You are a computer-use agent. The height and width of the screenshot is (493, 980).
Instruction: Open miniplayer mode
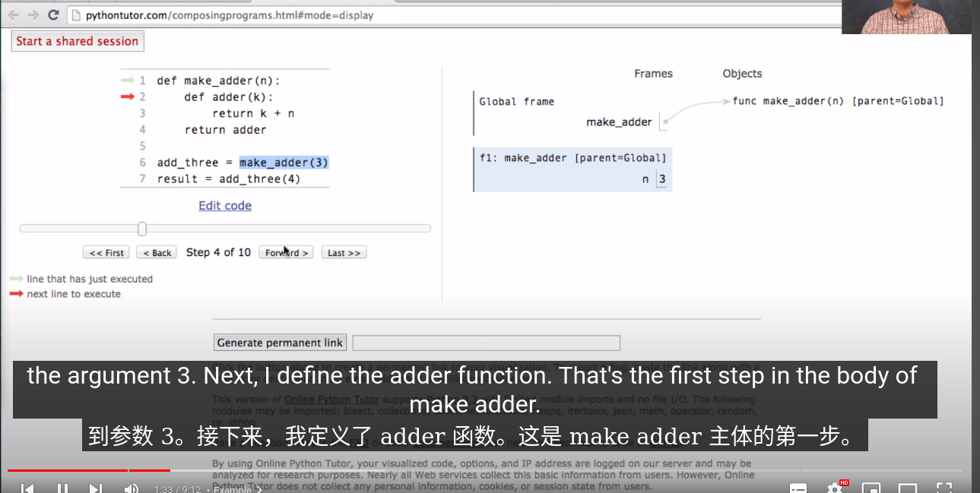[871, 488]
